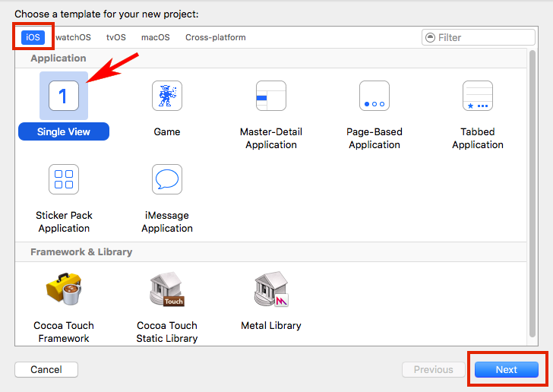Switch to the macOS tab
The height and width of the screenshot is (392, 553).
(156, 37)
